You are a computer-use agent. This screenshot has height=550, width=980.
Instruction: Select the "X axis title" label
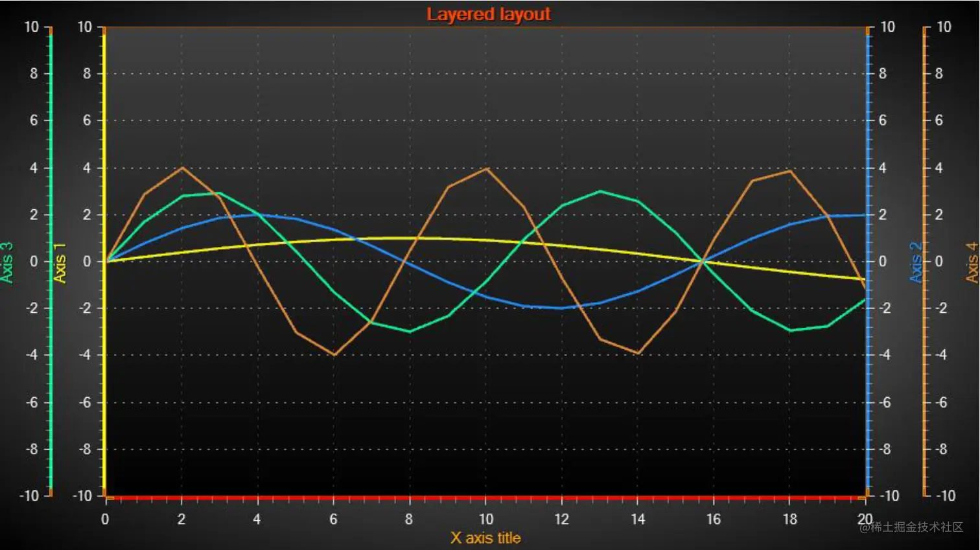485,538
